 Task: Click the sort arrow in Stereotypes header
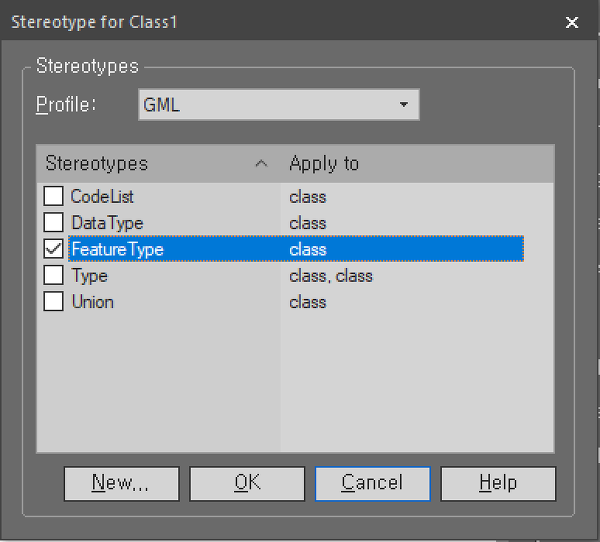[261, 164]
